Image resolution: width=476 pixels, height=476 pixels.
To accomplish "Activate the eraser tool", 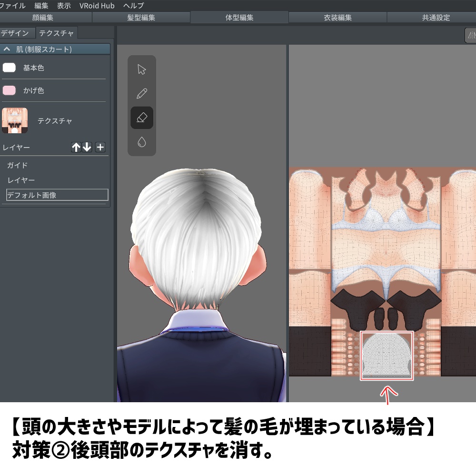I will click(141, 117).
